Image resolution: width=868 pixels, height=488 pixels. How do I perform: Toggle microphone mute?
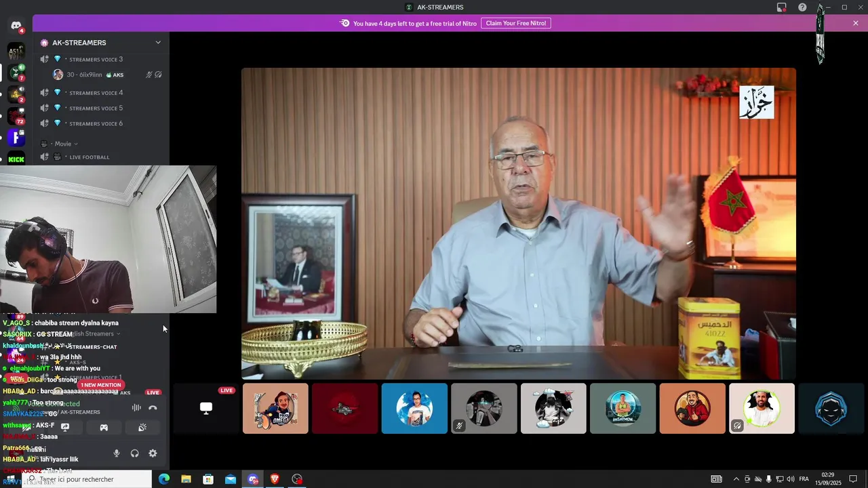tap(117, 453)
